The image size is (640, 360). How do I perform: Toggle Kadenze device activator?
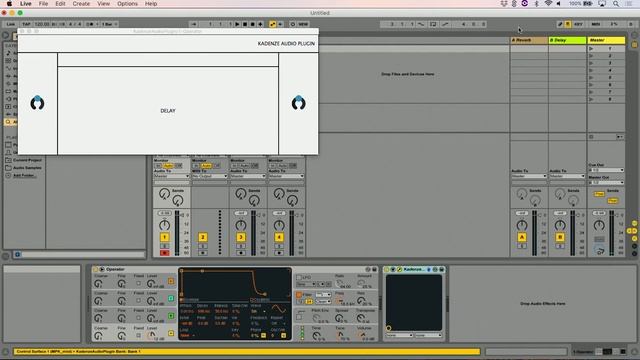(387, 269)
